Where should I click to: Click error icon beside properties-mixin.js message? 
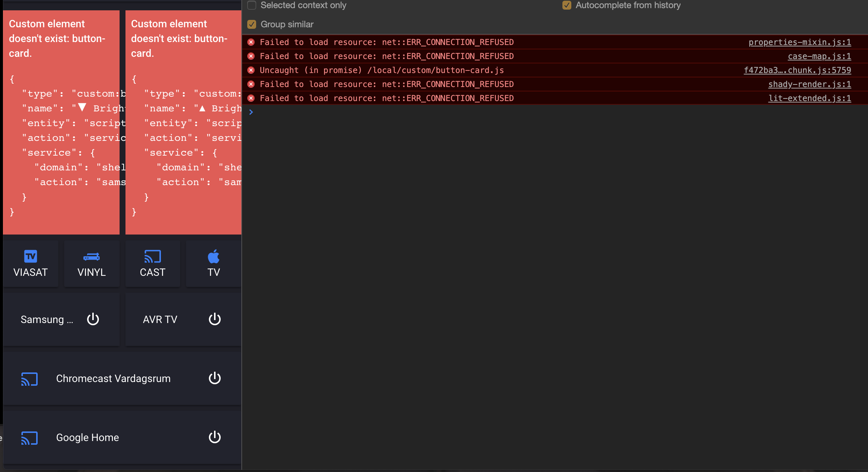pos(251,42)
